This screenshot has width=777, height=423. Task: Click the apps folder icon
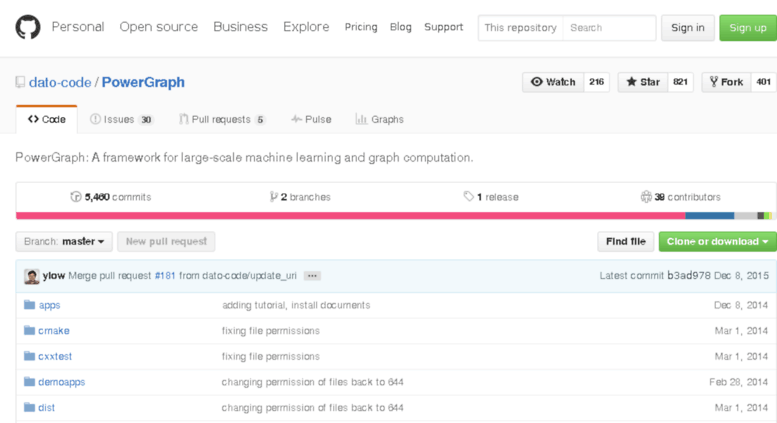tap(30, 305)
